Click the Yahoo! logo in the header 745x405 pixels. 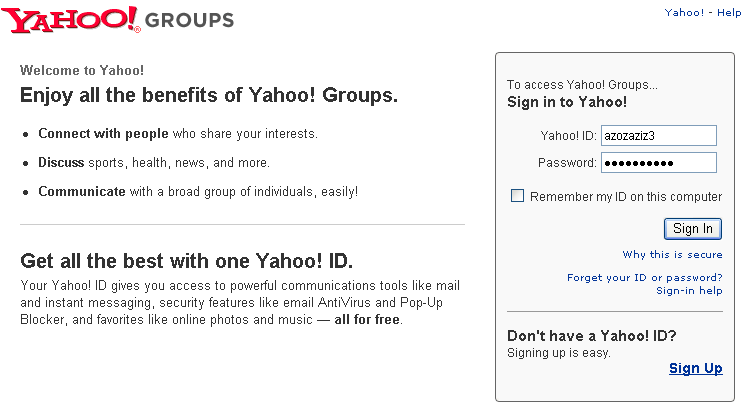point(73,18)
